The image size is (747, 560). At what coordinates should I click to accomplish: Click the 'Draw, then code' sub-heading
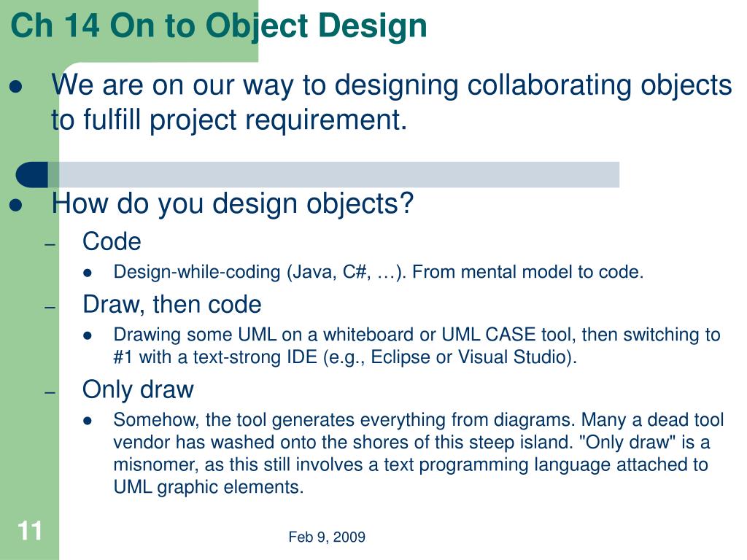click(x=172, y=305)
